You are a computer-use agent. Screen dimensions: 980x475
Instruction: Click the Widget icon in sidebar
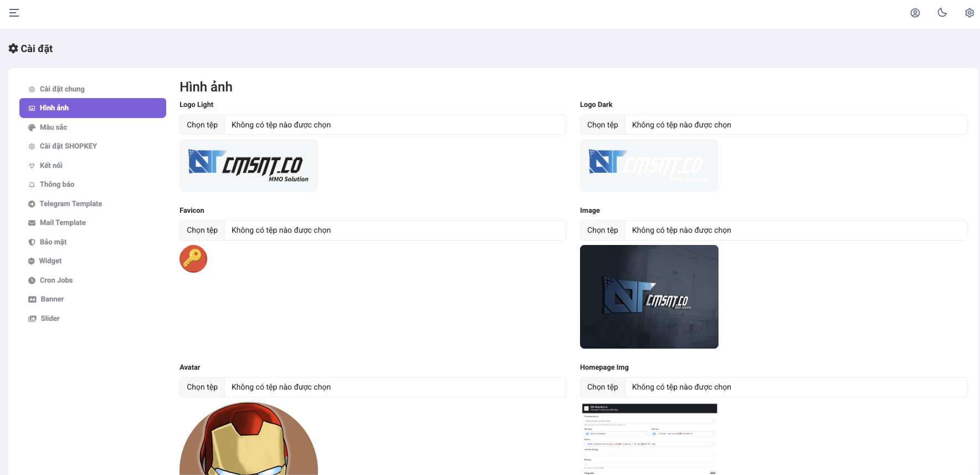[x=32, y=261]
